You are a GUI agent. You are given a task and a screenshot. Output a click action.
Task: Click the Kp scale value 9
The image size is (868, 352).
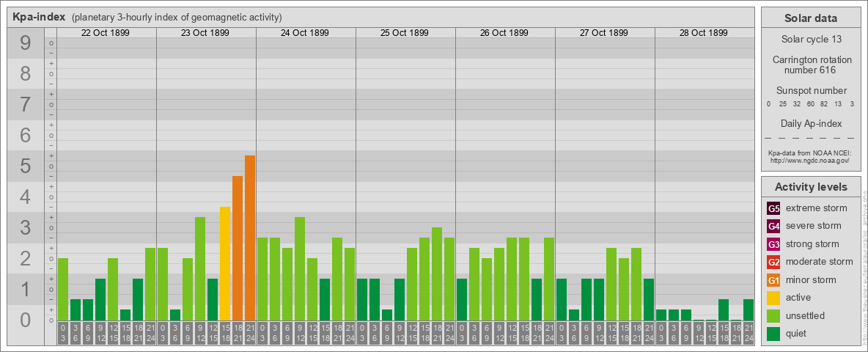(x=26, y=43)
